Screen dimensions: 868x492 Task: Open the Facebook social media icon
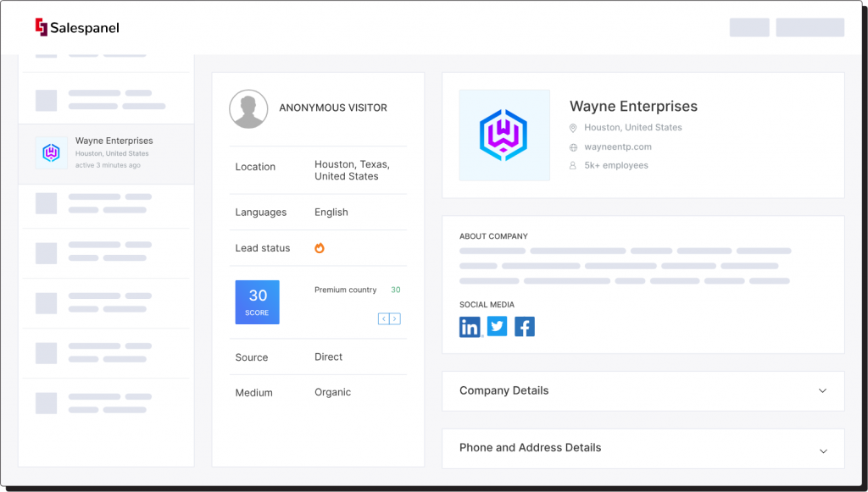click(525, 327)
